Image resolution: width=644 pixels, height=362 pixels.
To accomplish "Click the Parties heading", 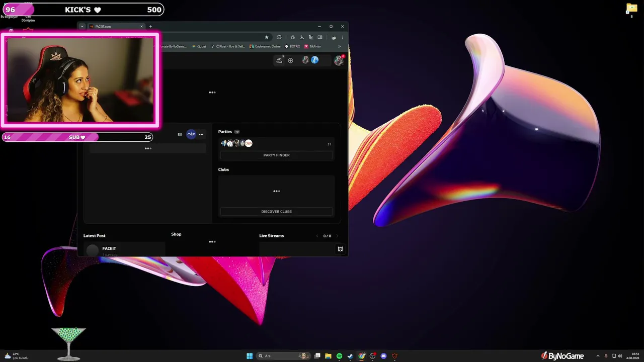I will tap(225, 132).
